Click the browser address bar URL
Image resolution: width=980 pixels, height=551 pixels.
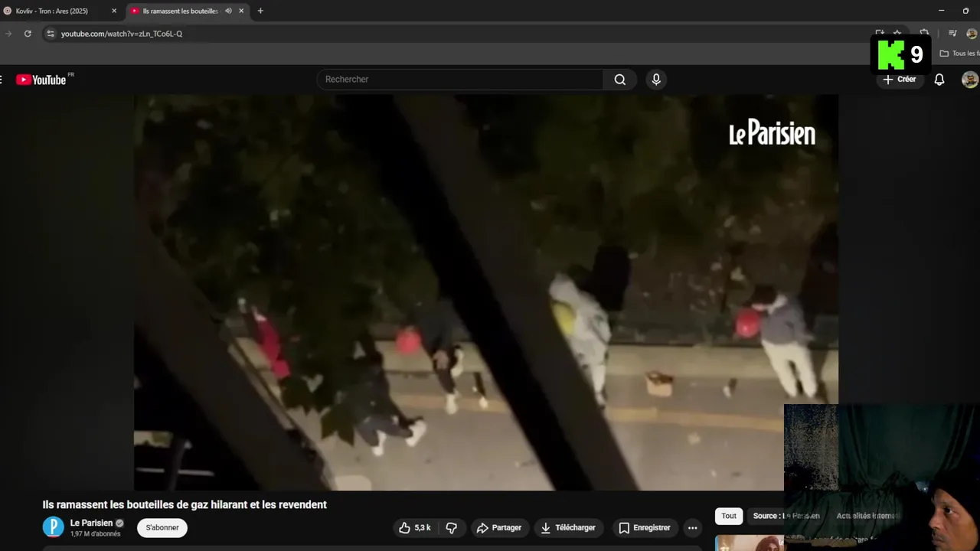[x=122, y=34]
